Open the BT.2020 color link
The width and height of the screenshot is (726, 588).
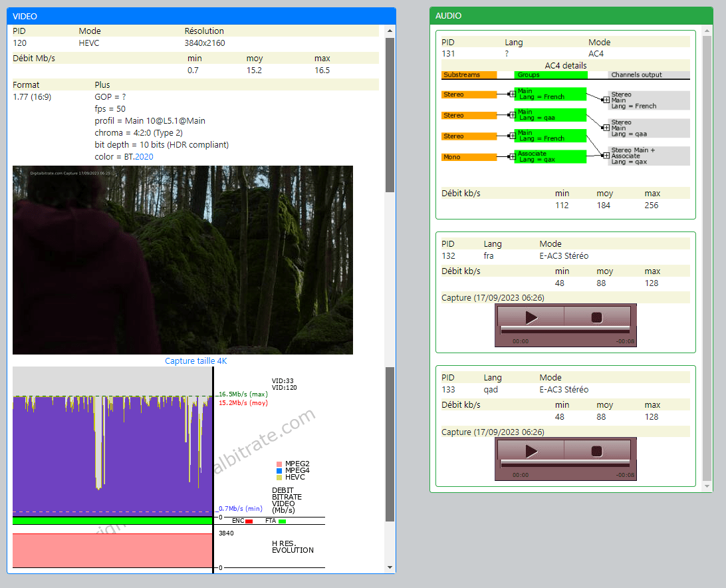click(x=145, y=156)
